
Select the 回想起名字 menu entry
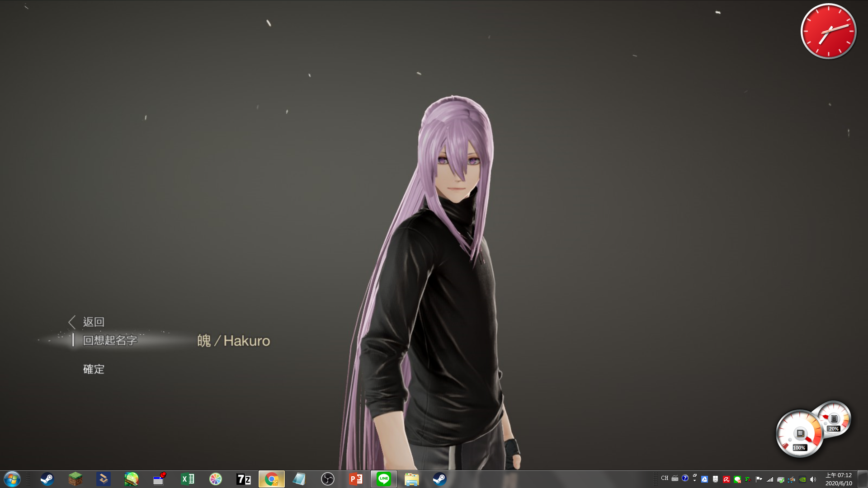(x=110, y=340)
